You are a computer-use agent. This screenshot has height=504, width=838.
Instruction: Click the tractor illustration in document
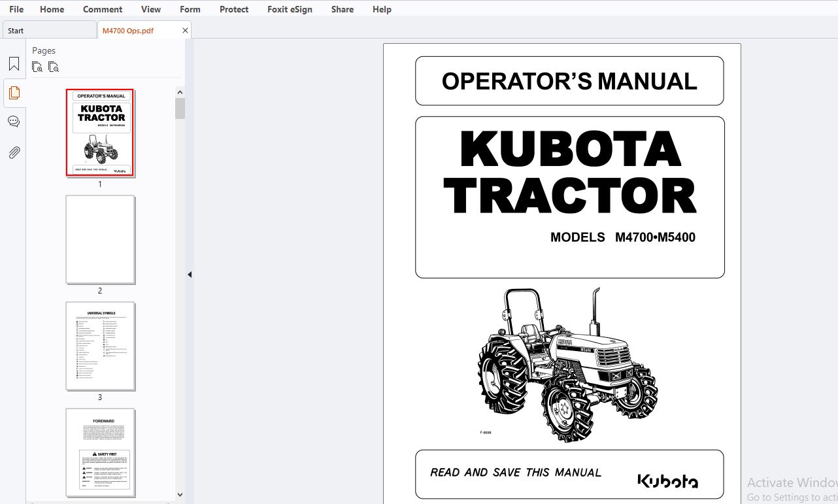[x=567, y=364]
